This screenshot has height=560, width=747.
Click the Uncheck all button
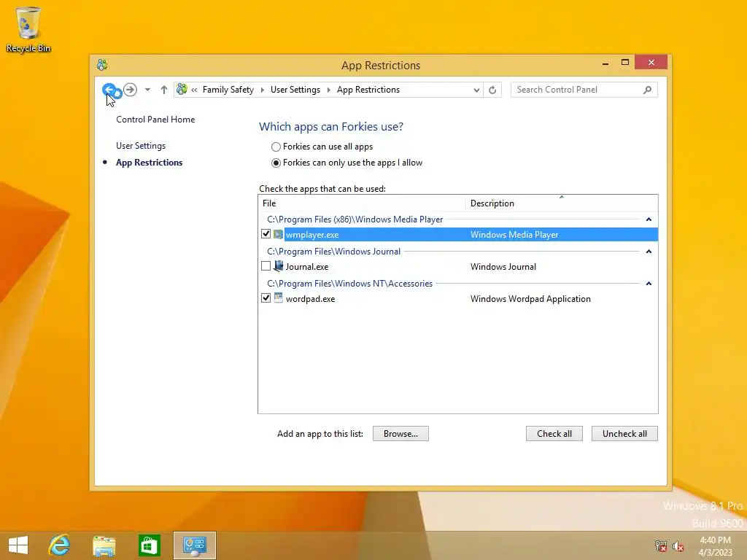tap(624, 434)
